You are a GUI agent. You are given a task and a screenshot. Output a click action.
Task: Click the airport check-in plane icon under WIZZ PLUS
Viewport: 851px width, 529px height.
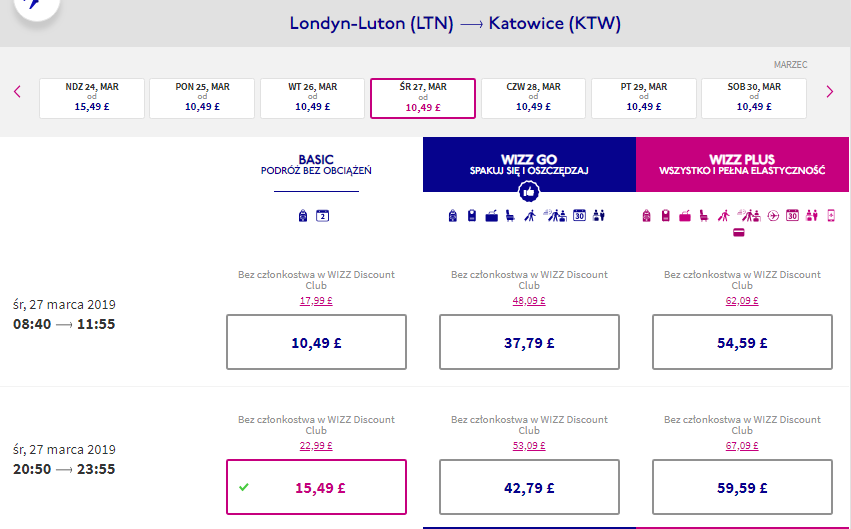773,215
